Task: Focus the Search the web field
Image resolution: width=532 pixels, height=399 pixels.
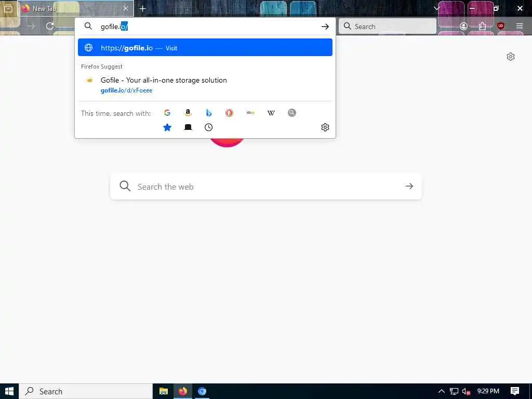Action: [265, 187]
